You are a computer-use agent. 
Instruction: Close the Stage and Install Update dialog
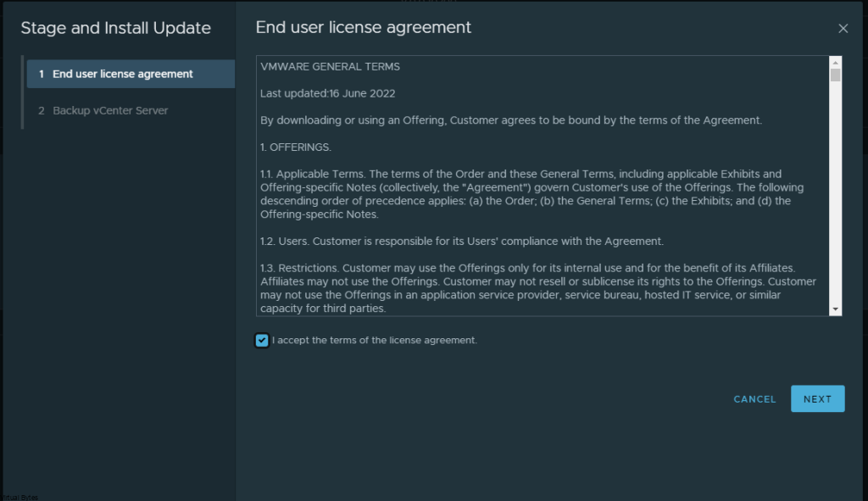coord(843,29)
